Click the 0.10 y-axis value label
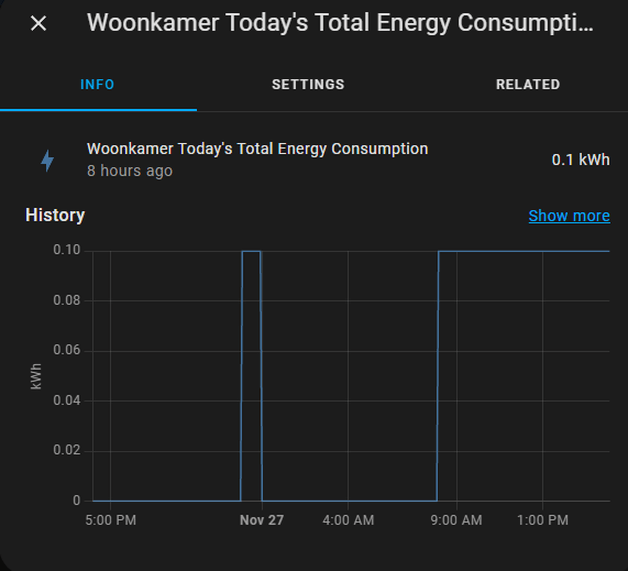The height and width of the screenshot is (571, 628). (66, 250)
